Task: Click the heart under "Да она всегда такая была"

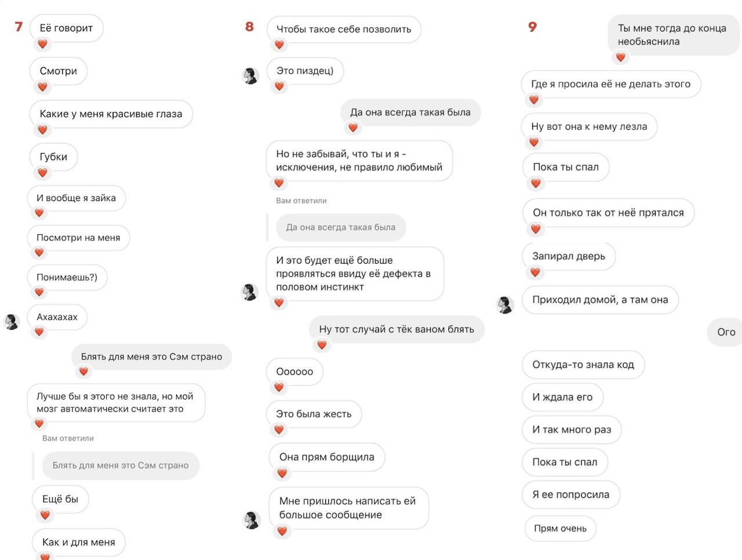Action: 353,128
